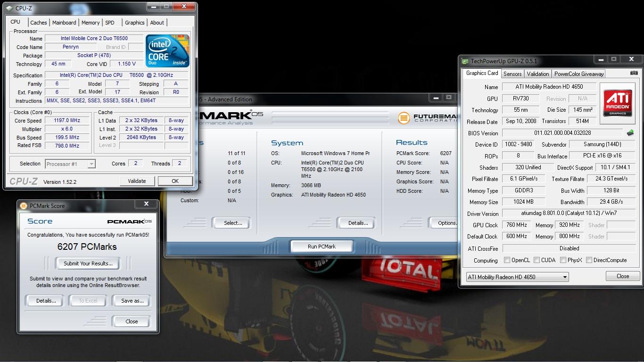Click the Save as button in PCMark Score
The height and width of the screenshot is (362, 644).
pos(132,301)
